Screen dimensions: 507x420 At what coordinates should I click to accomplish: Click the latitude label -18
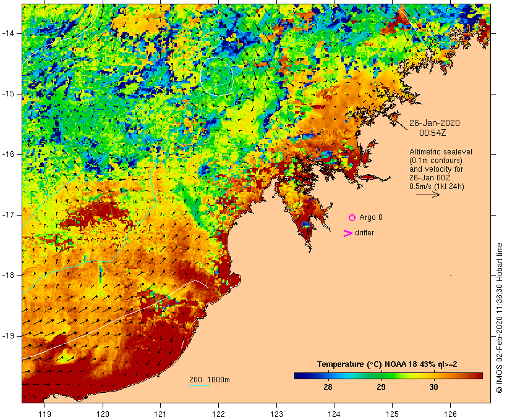(8, 275)
